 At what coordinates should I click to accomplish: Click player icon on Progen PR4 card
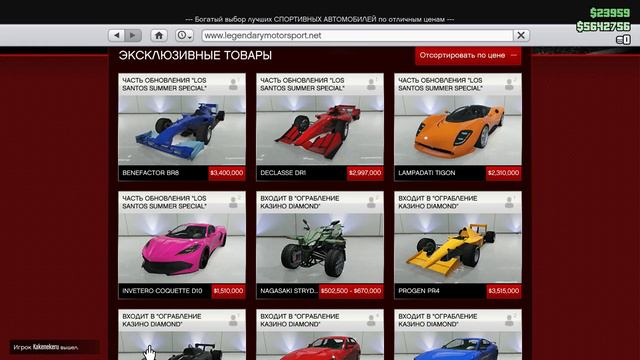coord(509,202)
